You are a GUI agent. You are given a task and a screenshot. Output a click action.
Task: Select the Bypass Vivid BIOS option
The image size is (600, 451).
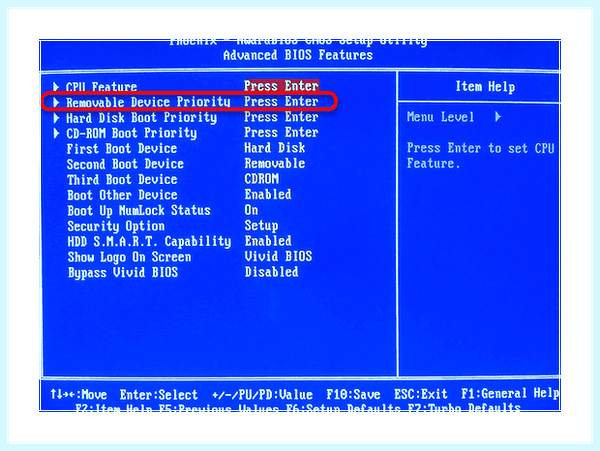tap(123, 273)
